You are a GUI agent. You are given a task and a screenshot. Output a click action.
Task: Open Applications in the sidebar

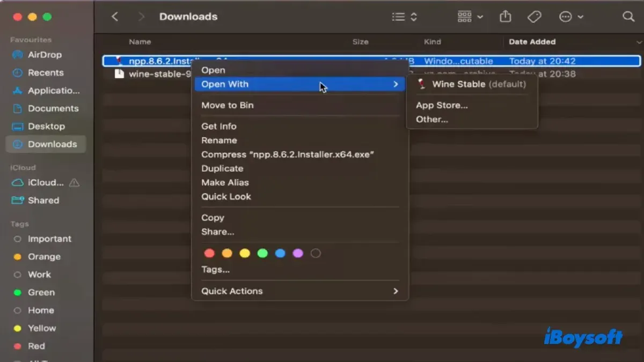coord(46,91)
